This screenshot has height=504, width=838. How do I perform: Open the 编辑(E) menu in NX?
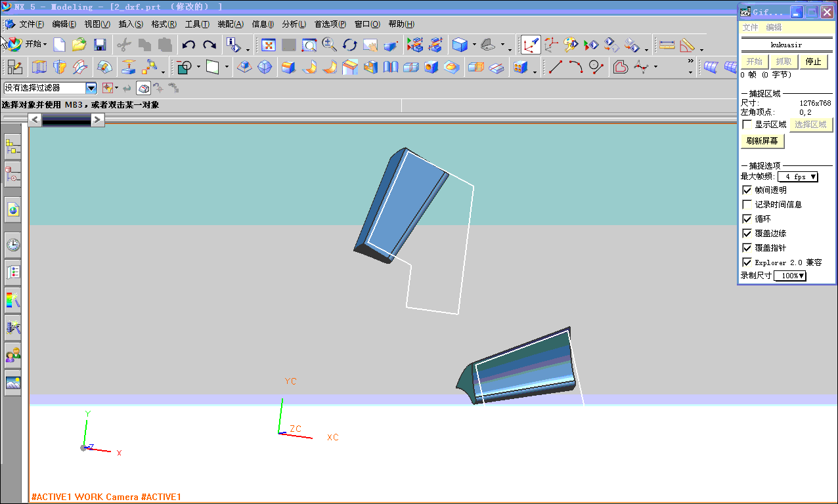[x=64, y=24]
